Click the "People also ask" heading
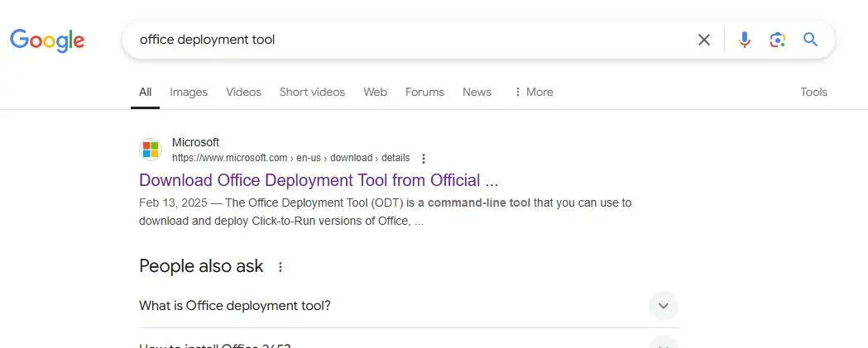The width and height of the screenshot is (868, 348). pos(201,266)
